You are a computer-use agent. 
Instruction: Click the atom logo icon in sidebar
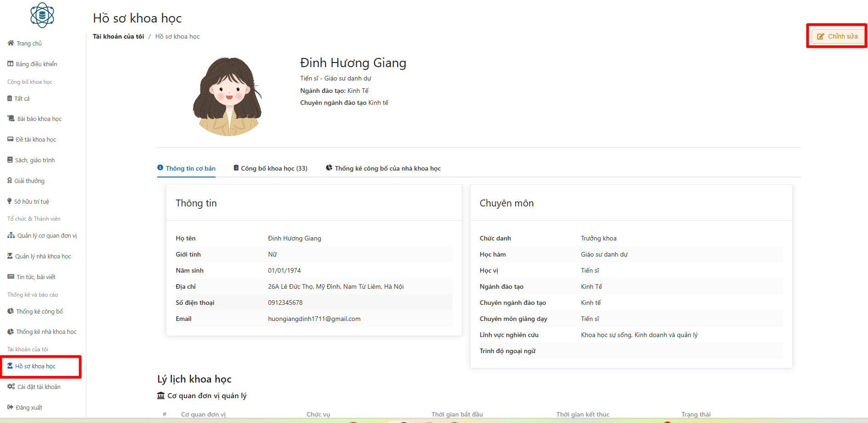42,15
